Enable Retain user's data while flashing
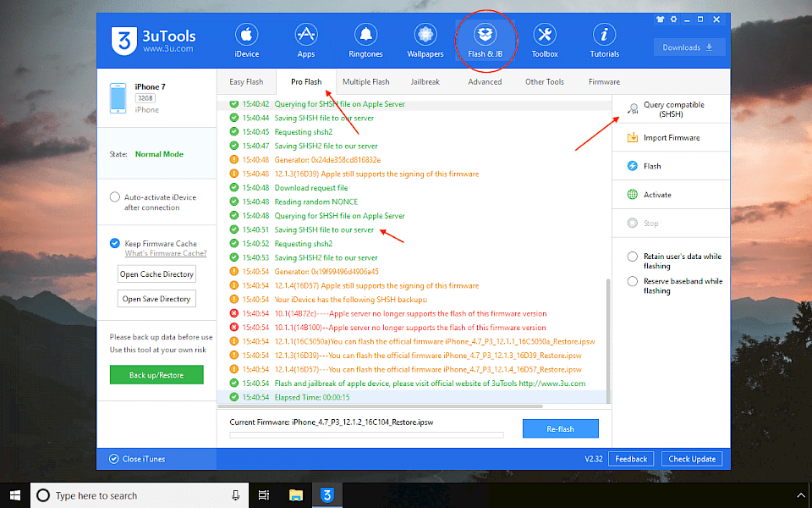The height and width of the screenshot is (508, 812). click(633, 257)
